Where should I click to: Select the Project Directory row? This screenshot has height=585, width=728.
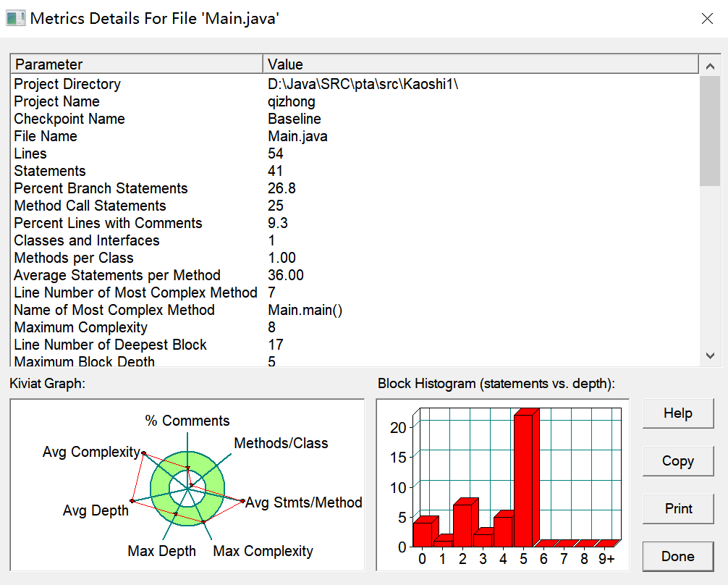[x=355, y=84]
